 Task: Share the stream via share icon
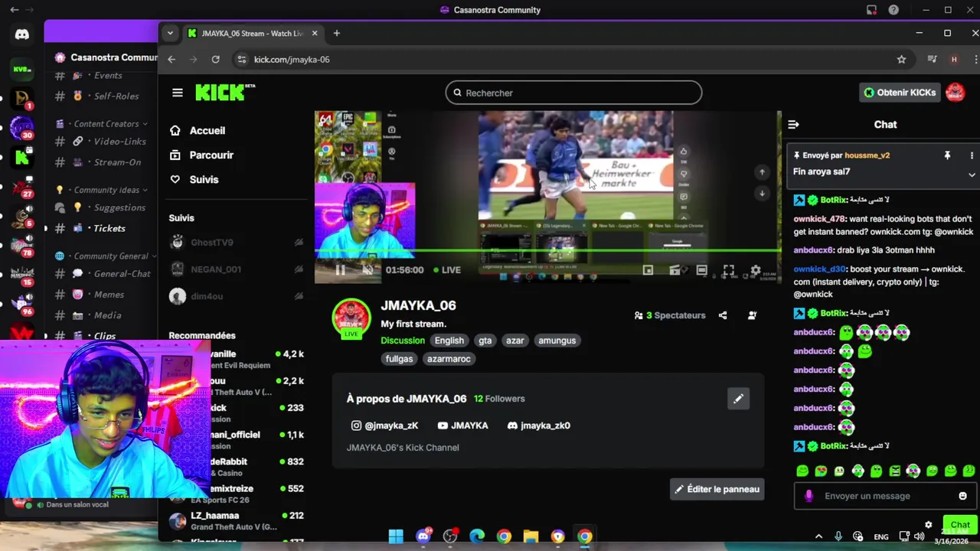pyautogui.click(x=723, y=315)
